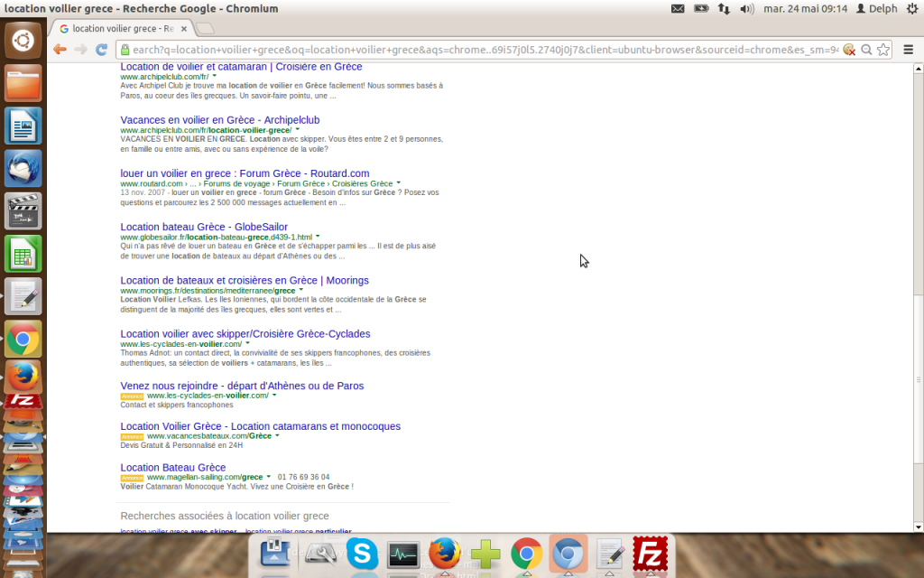Click the phone number 01 76 69 36 04
Image resolution: width=924 pixels, height=578 pixels.
[303, 477]
